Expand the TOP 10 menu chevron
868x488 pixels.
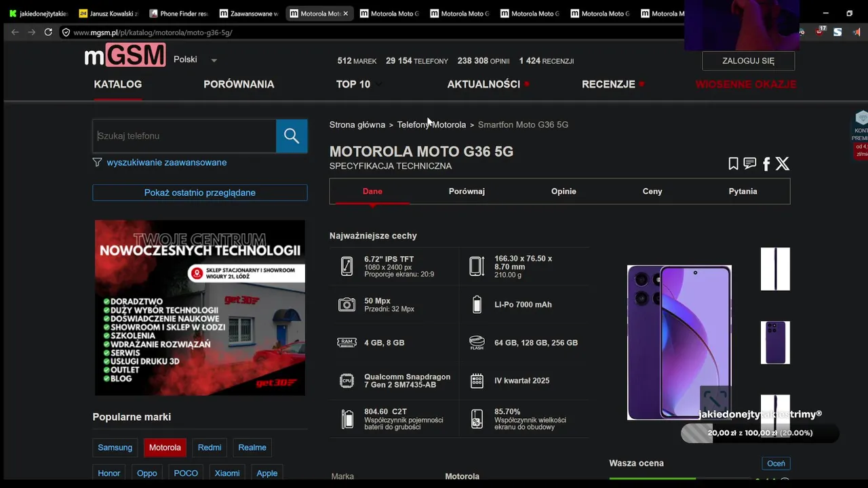click(378, 85)
